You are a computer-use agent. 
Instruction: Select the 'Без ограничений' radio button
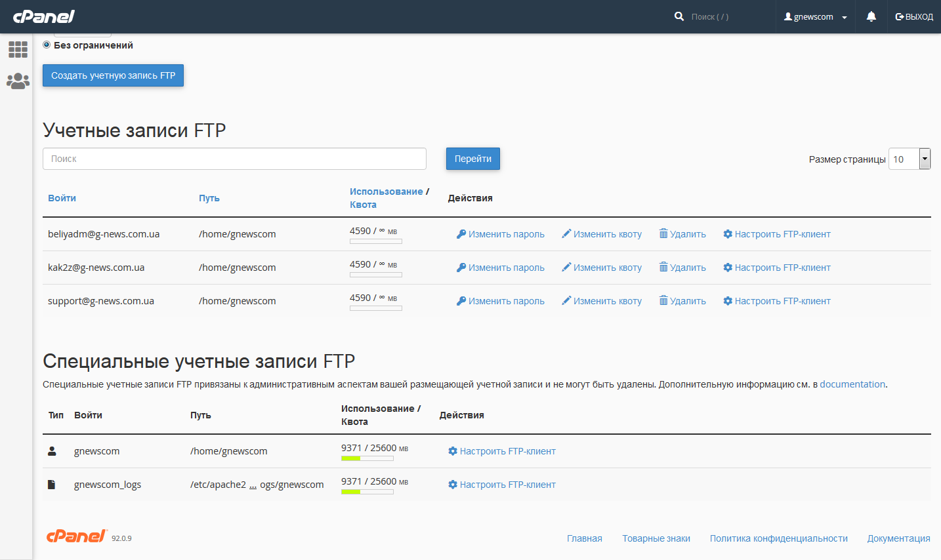[x=47, y=45]
